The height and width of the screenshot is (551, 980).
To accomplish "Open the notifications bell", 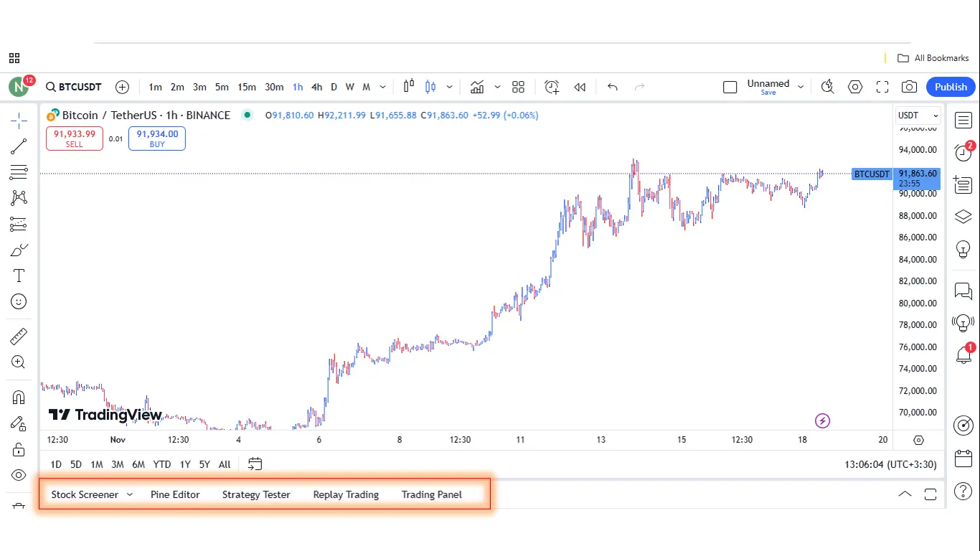I will click(963, 354).
